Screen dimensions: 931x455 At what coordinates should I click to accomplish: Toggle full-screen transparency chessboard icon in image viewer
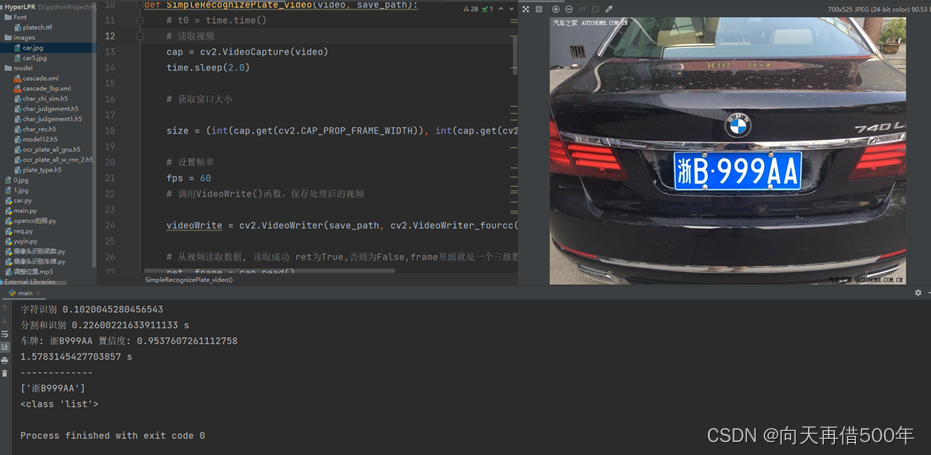pos(525,10)
